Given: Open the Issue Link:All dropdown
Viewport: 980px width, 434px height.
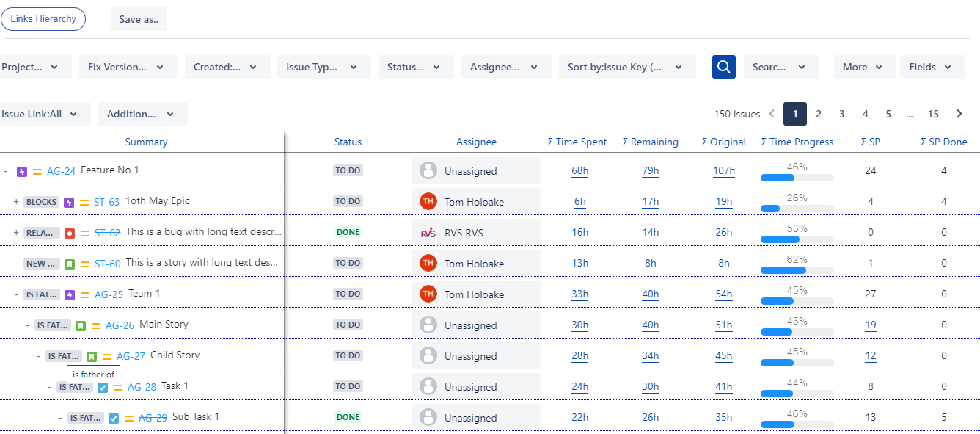Looking at the screenshot, I should pyautogui.click(x=40, y=113).
